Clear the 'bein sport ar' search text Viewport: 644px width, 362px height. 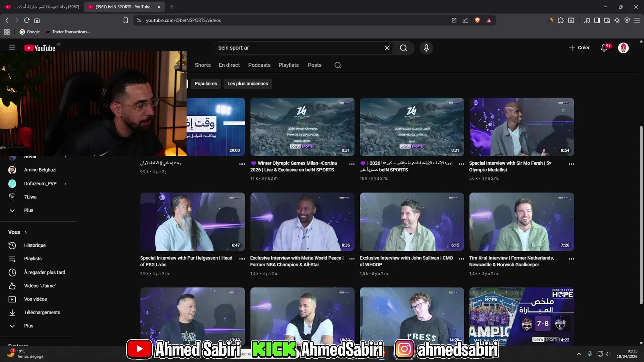click(387, 48)
